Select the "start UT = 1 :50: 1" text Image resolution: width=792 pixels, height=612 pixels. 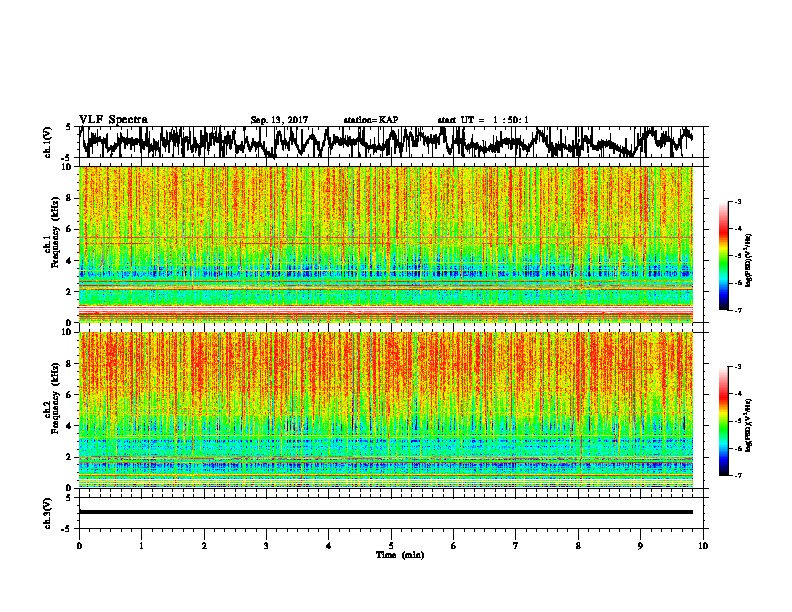[483, 120]
